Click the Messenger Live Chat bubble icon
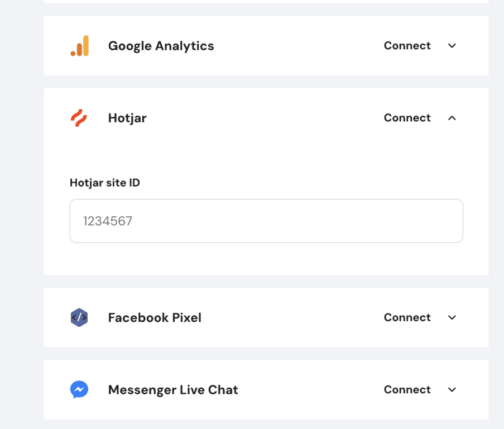 pyautogui.click(x=79, y=389)
